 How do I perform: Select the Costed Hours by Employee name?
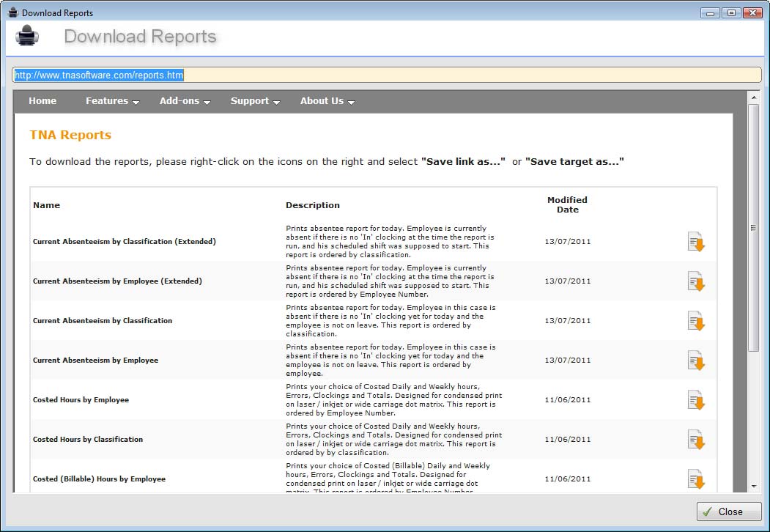81,400
